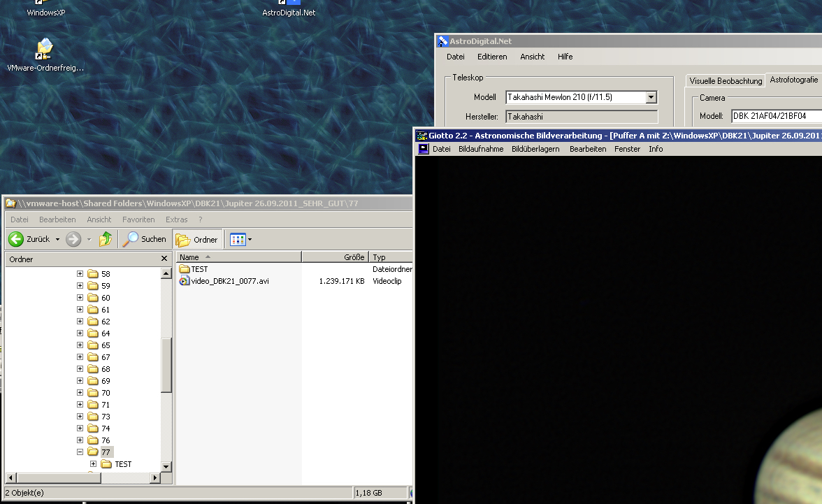Sort files by the Typ column header
The image size is (822, 504).
click(391, 257)
